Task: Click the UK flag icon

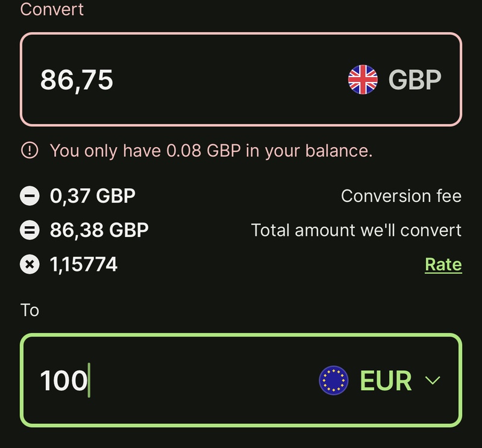Action: pyautogui.click(x=363, y=80)
